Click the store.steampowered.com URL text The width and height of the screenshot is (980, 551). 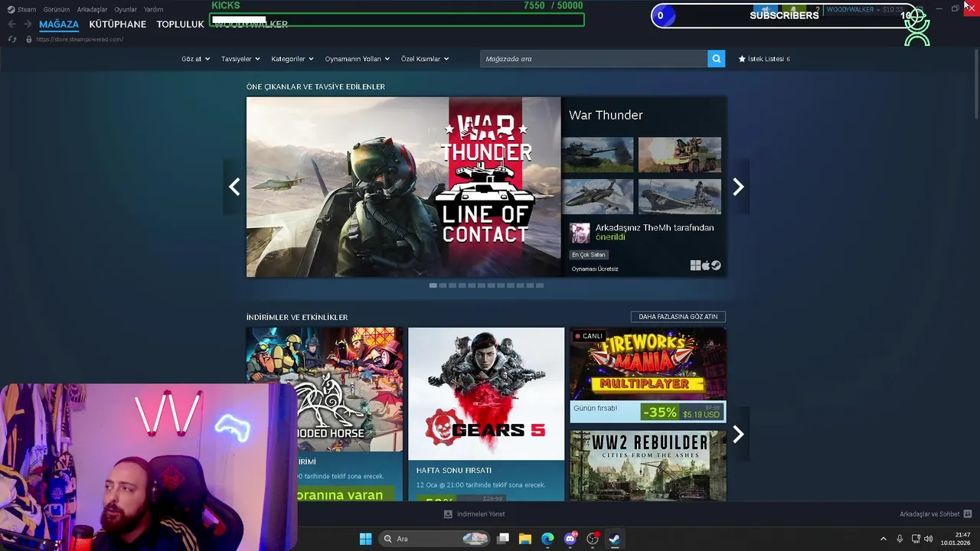pyautogui.click(x=80, y=39)
